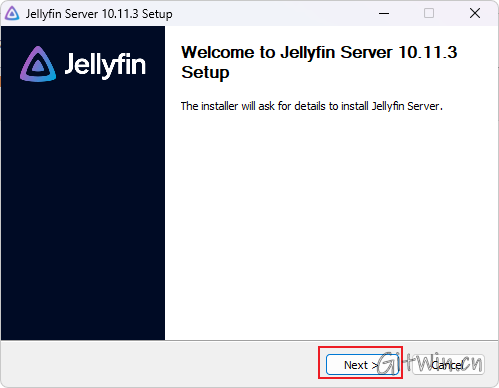Click the Jellyfin logo in the side banner
499x388 pixels.
[x=83, y=64]
